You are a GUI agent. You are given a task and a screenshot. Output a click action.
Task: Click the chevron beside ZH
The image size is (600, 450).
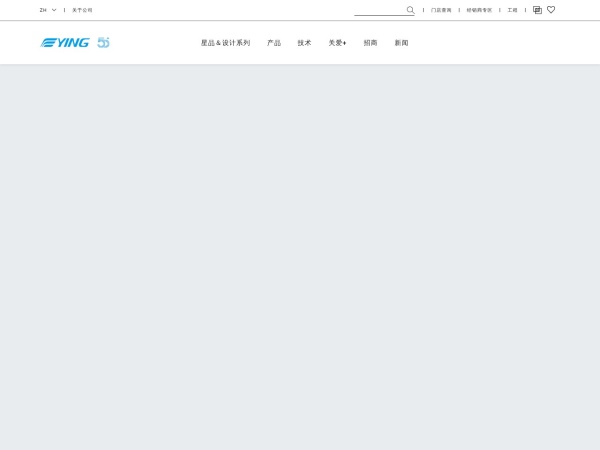pyautogui.click(x=54, y=10)
